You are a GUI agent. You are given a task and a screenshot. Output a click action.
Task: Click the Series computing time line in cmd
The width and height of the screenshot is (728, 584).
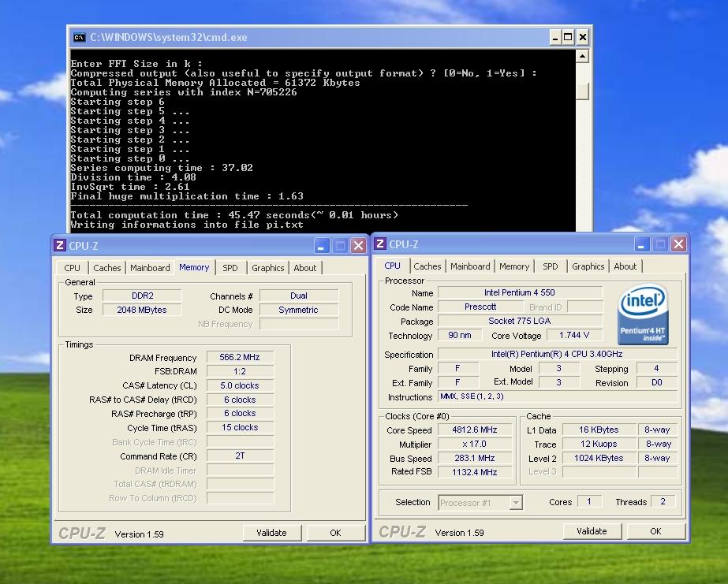click(x=162, y=168)
